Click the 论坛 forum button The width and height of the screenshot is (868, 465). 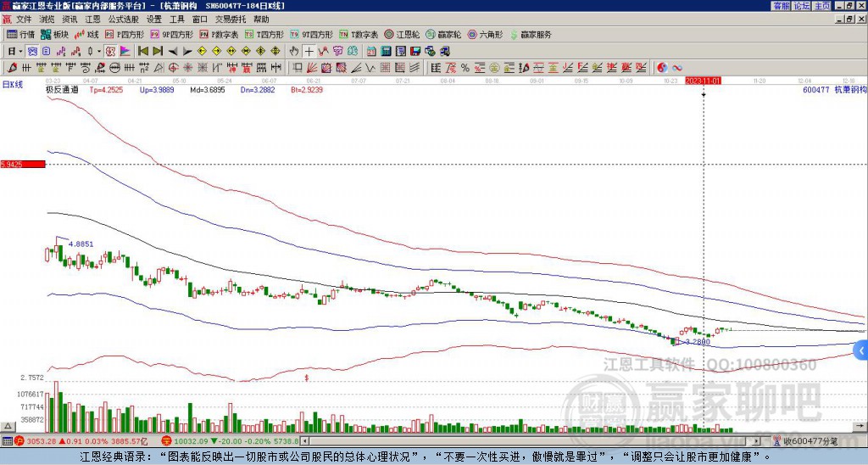tap(801, 6)
